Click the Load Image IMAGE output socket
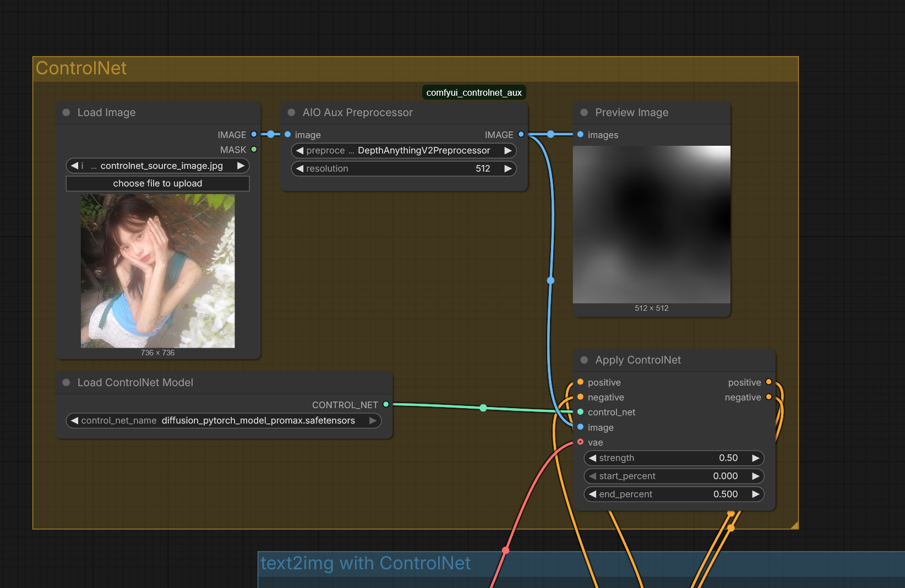 [x=254, y=134]
